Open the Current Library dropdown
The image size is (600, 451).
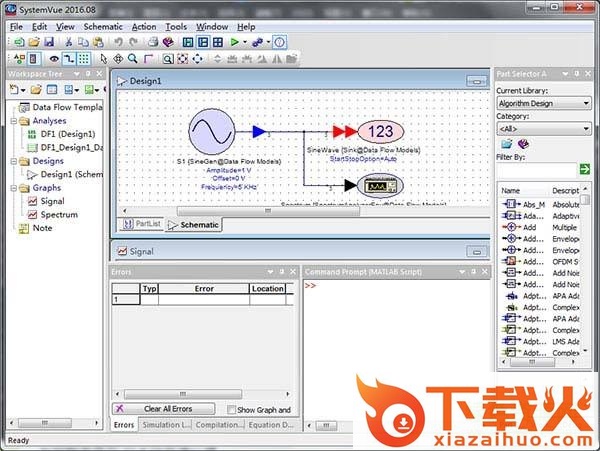click(x=544, y=103)
